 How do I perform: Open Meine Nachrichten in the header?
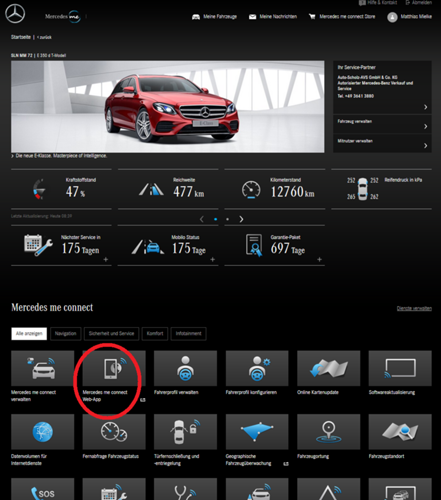[273, 17]
